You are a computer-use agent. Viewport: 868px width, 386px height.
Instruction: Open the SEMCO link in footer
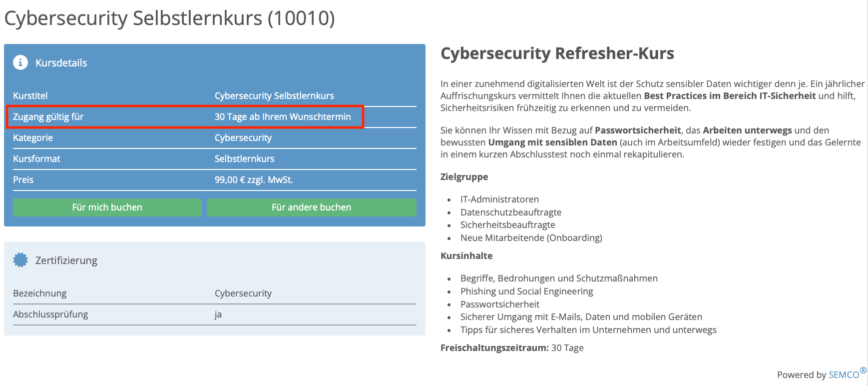tap(844, 374)
